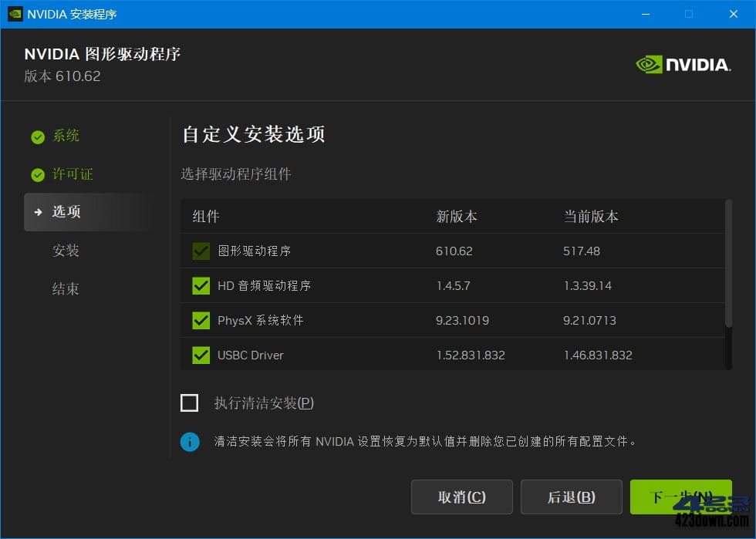
Task: Uncheck the HD 音频驱动程序 checkbox
Action: click(201, 286)
